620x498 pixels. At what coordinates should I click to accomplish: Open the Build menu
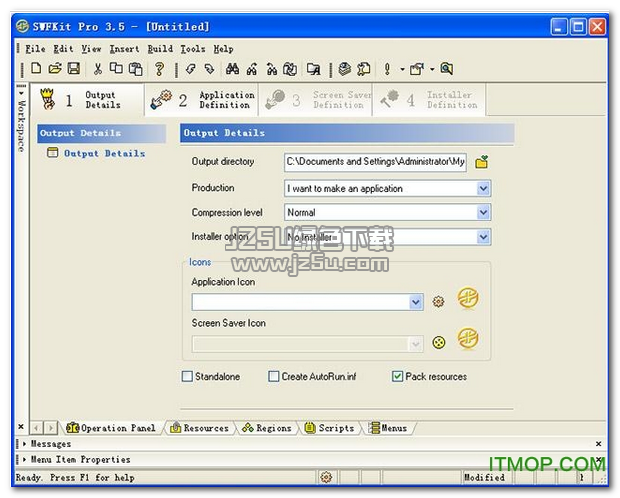(x=160, y=49)
